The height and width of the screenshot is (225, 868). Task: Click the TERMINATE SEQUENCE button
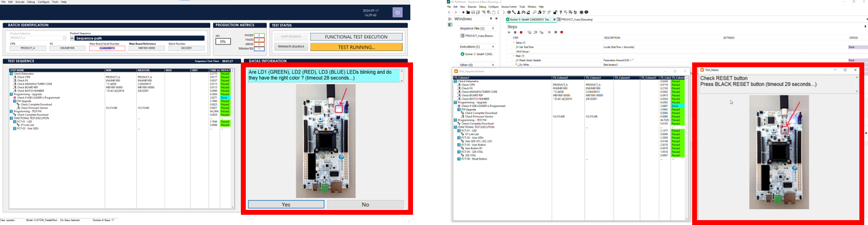point(291,47)
